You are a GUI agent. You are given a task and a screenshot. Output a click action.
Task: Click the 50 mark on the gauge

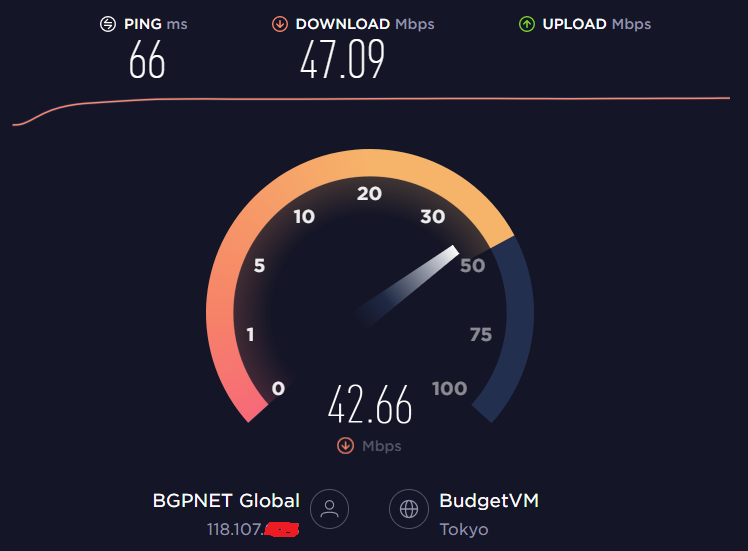tap(472, 265)
